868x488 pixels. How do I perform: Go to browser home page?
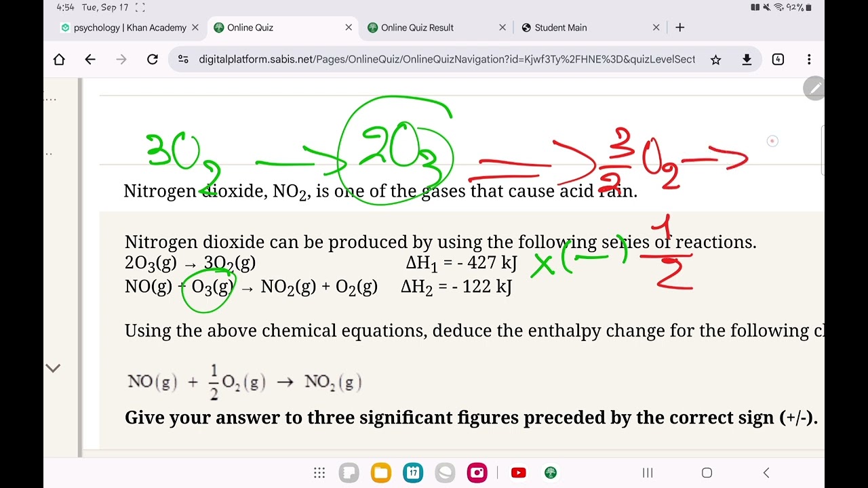point(59,60)
